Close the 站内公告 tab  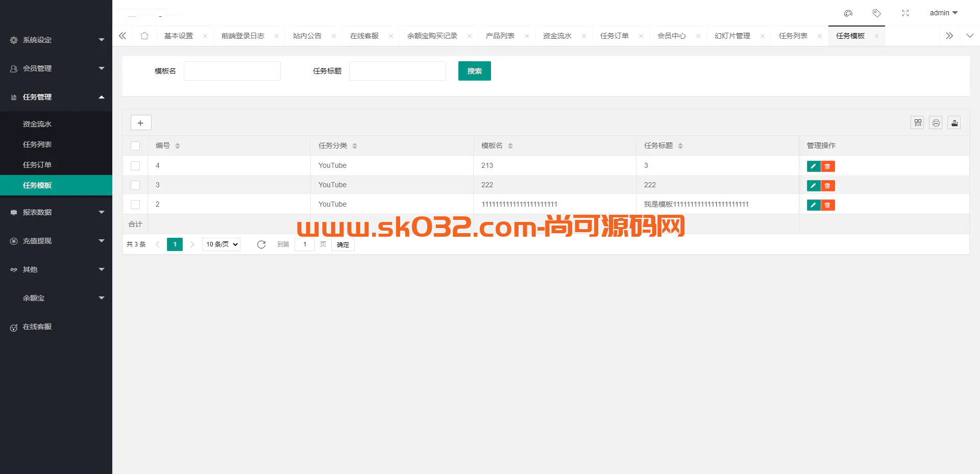[334, 36]
